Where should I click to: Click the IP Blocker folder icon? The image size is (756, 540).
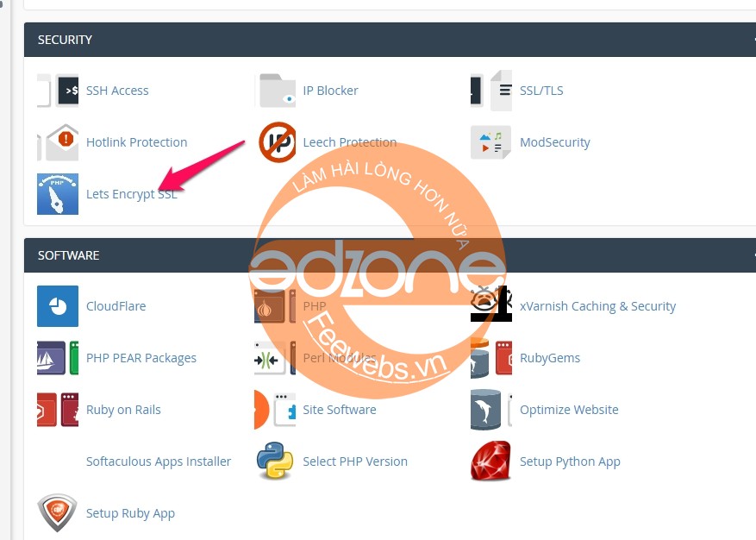coord(275,91)
